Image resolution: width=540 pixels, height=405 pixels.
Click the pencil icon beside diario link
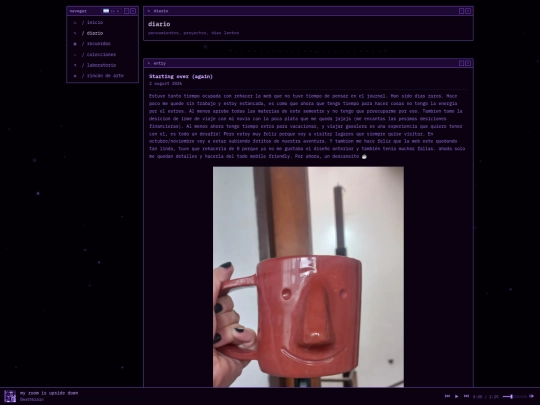pos(75,33)
